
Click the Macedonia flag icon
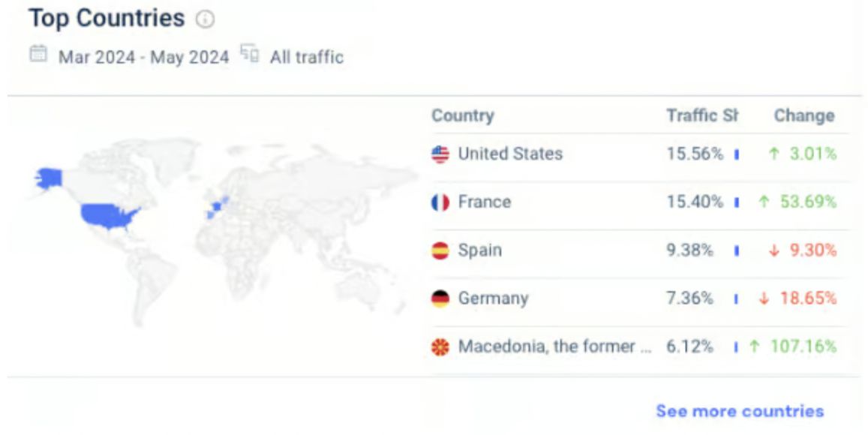click(x=440, y=347)
